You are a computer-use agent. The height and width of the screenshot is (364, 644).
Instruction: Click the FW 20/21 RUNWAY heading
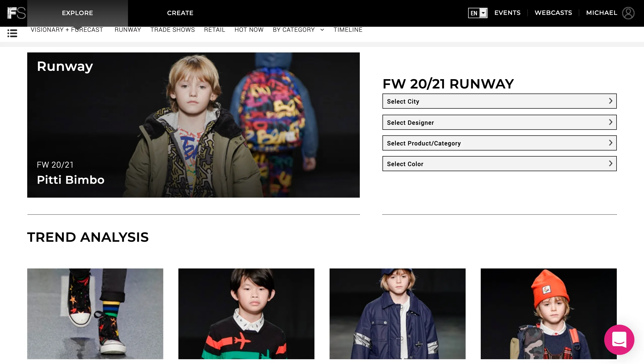[448, 84]
